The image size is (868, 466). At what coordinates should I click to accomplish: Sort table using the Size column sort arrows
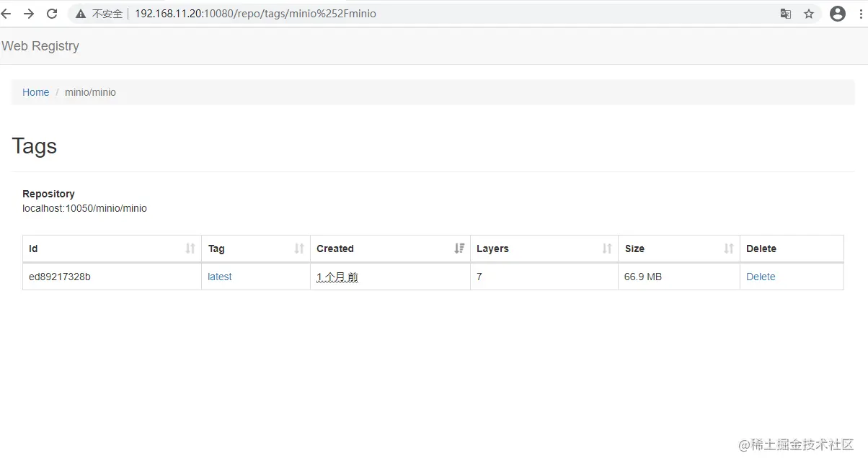coord(729,248)
